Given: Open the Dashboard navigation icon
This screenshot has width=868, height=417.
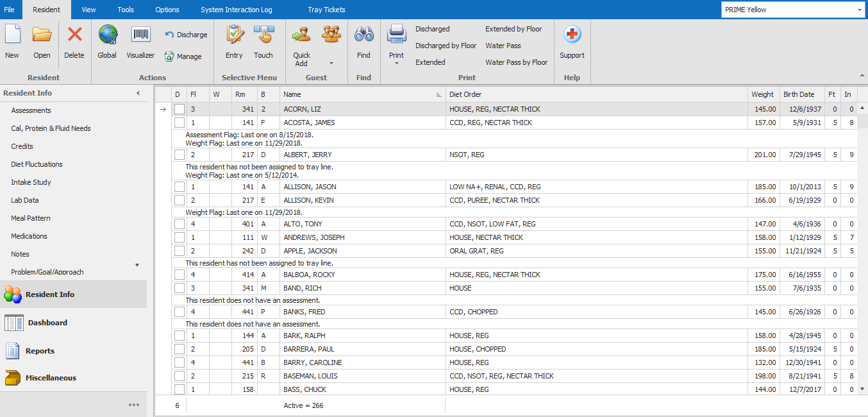Looking at the screenshot, I should click(14, 323).
